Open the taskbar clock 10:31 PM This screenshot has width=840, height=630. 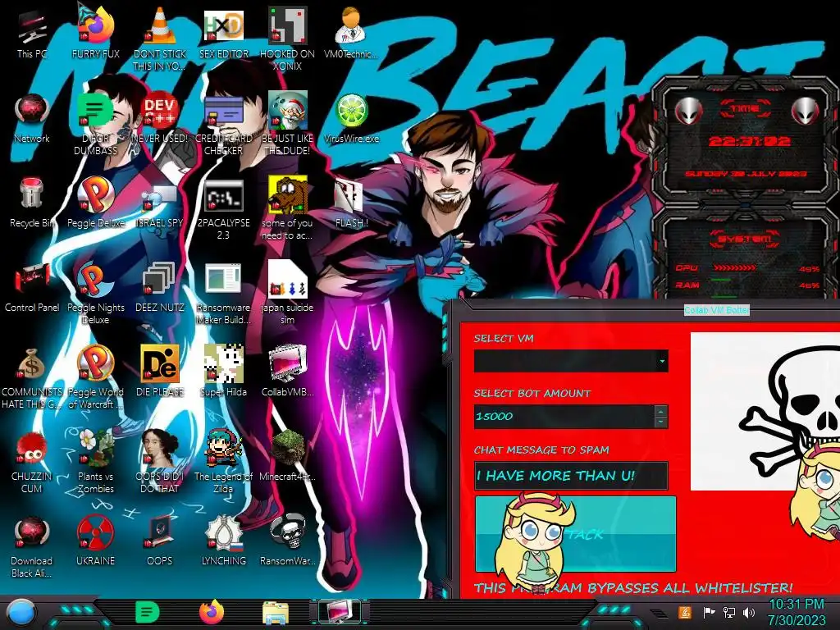pyautogui.click(x=797, y=612)
